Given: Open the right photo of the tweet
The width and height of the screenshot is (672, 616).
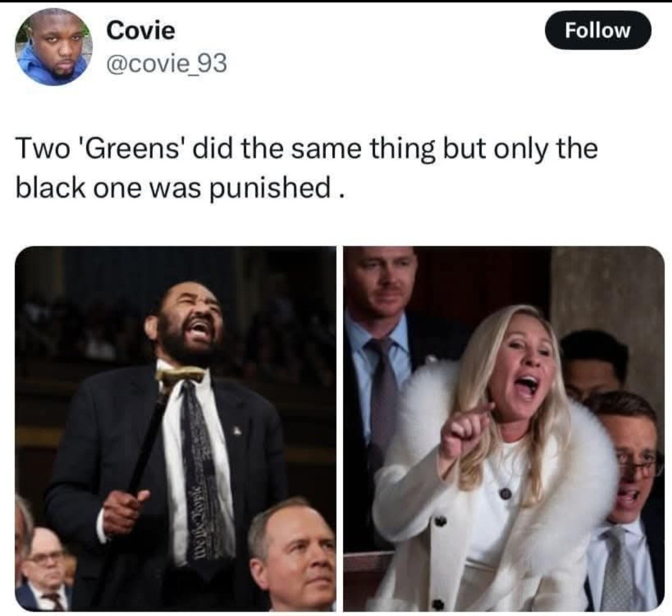Looking at the screenshot, I should click(504, 428).
